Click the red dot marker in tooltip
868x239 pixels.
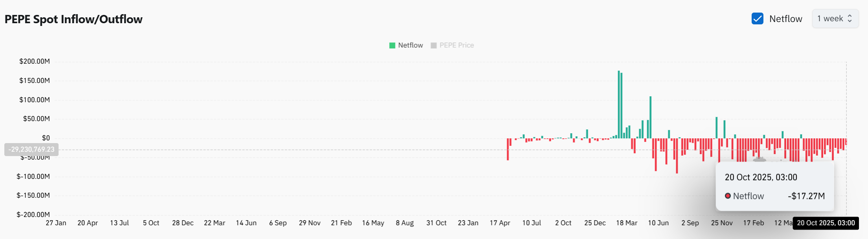(728, 196)
